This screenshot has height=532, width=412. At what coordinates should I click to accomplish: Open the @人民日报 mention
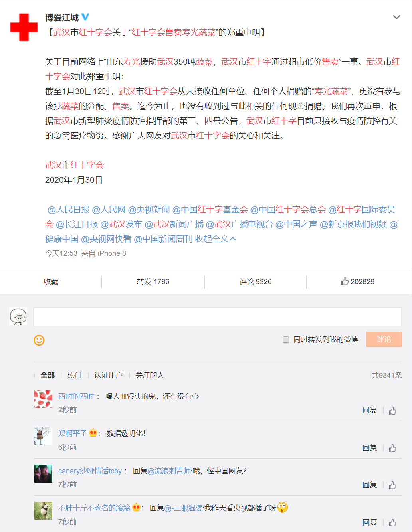[69, 210]
